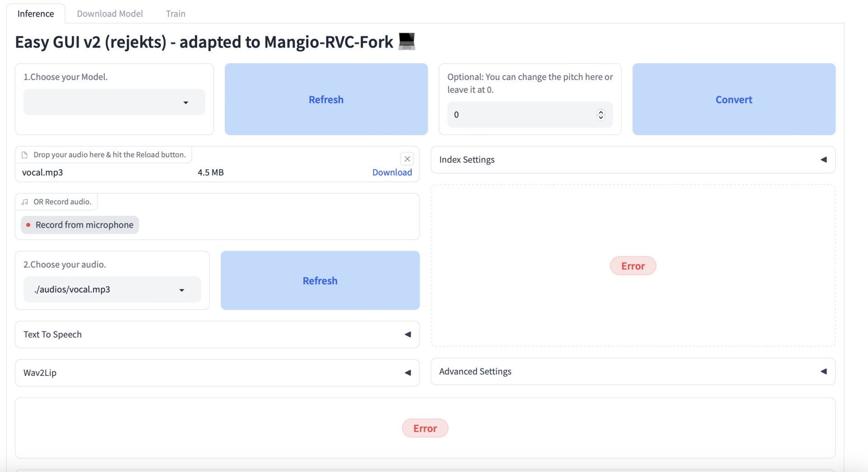This screenshot has width=868, height=472.
Task: Click the pitch number stepper arrows
Action: click(x=600, y=115)
